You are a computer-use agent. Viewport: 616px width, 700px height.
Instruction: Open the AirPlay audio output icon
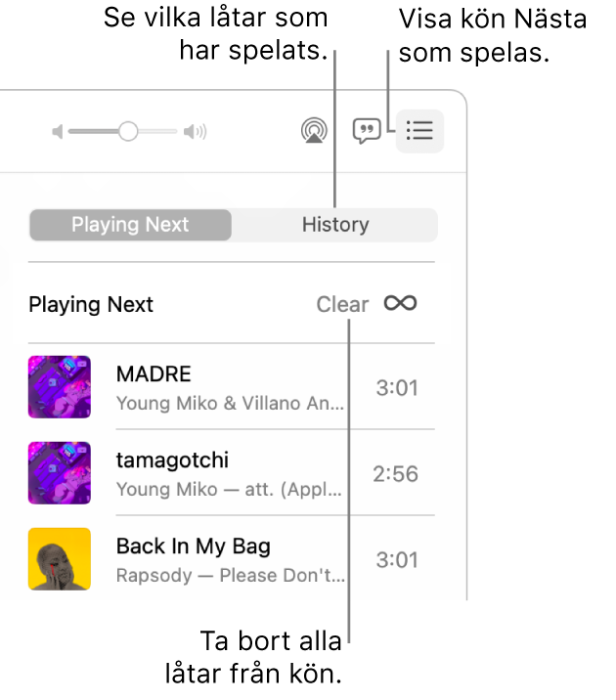pyautogui.click(x=314, y=131)
